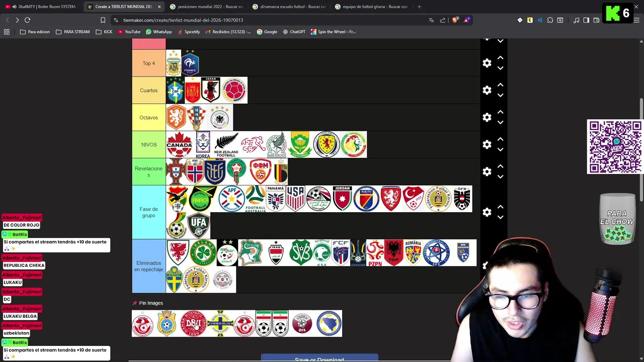Viewport: 644px width, 362px height.
Task: Select the New Zealand Football logo
Action: coord(226,145)
